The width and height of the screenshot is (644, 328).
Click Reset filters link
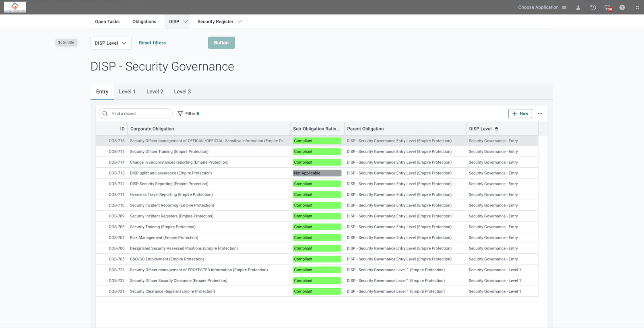click(x=152, y=43)
